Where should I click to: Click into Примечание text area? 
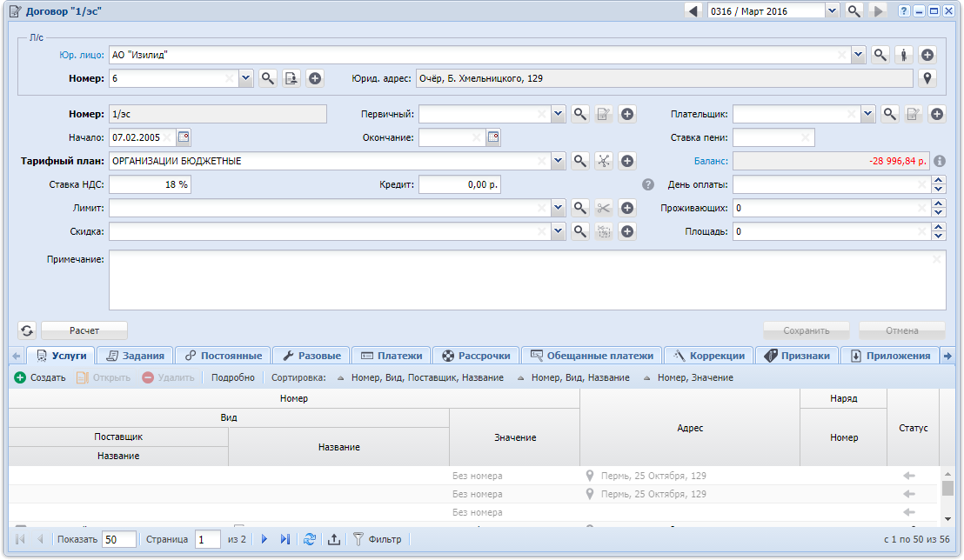527,280
